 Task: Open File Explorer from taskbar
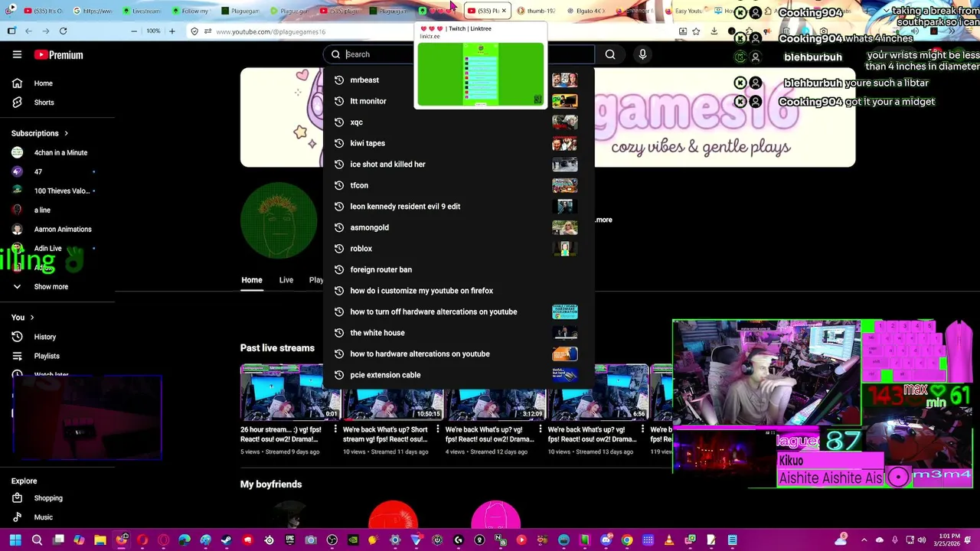pyautogui.click(x=100, y=540)
